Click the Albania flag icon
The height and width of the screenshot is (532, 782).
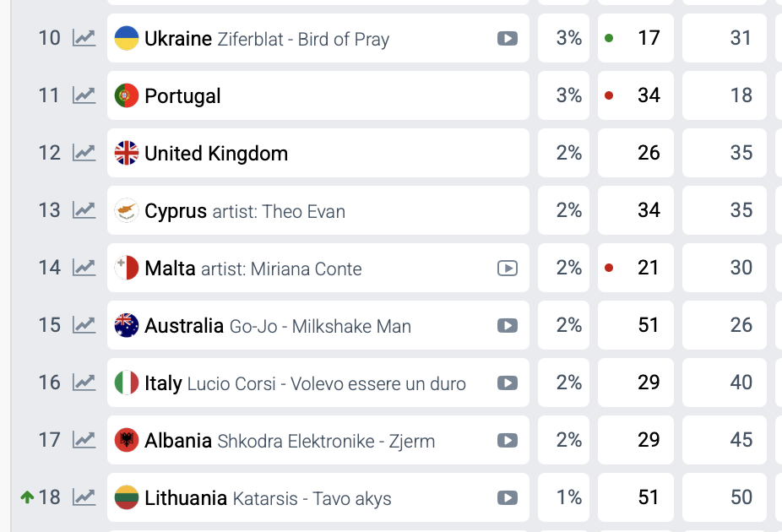point(127,440)
